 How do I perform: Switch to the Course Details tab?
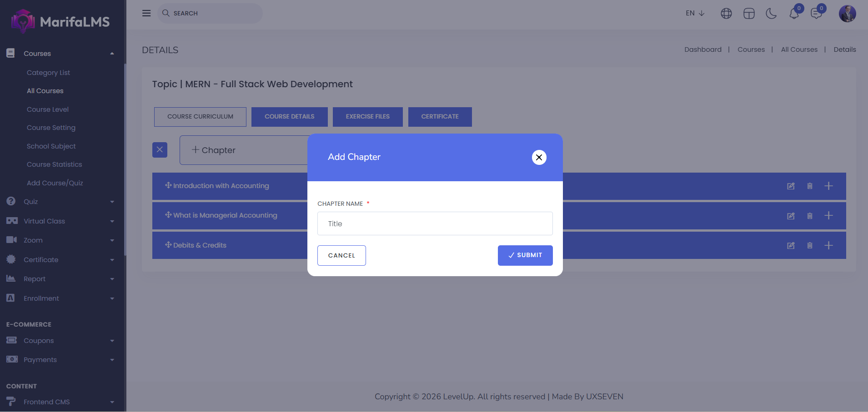[x=289, y=117]
